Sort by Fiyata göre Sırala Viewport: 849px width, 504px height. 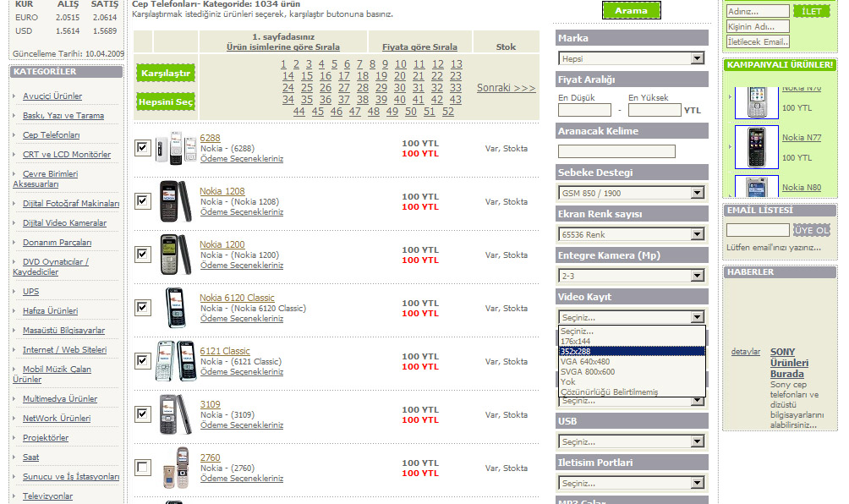point(419,47)
